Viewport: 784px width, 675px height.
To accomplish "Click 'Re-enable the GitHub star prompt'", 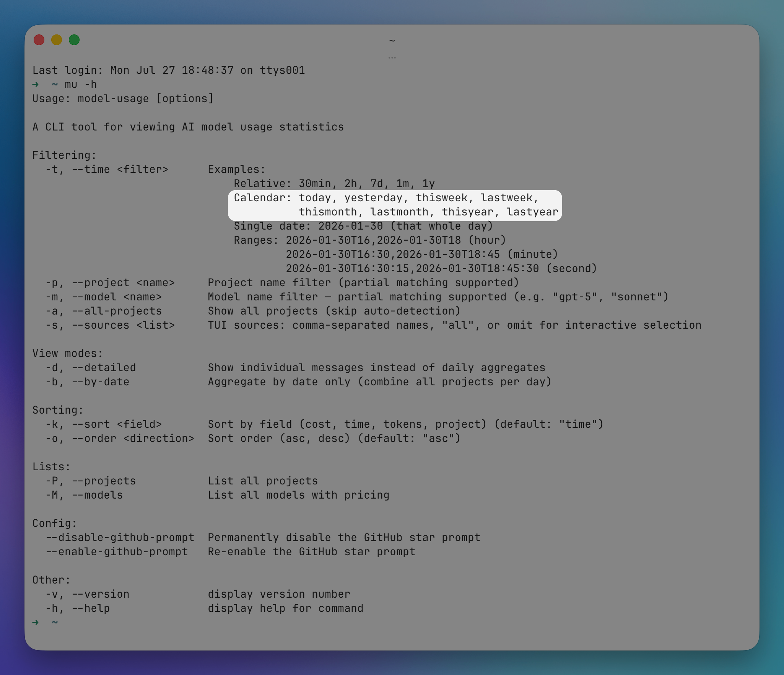I will (312, 552).
